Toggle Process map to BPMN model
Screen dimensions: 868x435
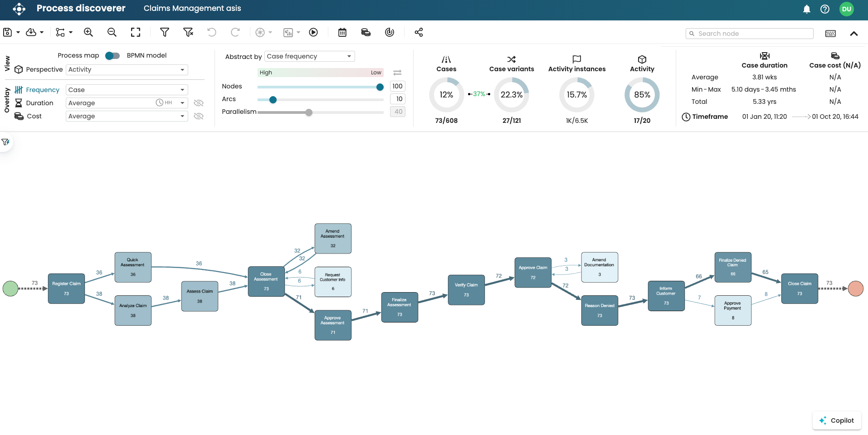(112, 56)
